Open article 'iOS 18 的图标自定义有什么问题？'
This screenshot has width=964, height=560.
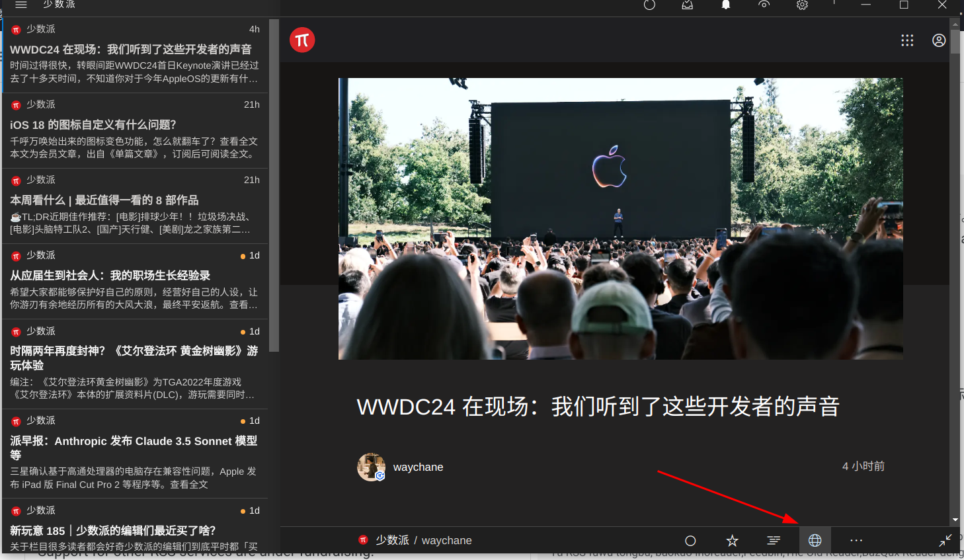[x=135, y=130]
